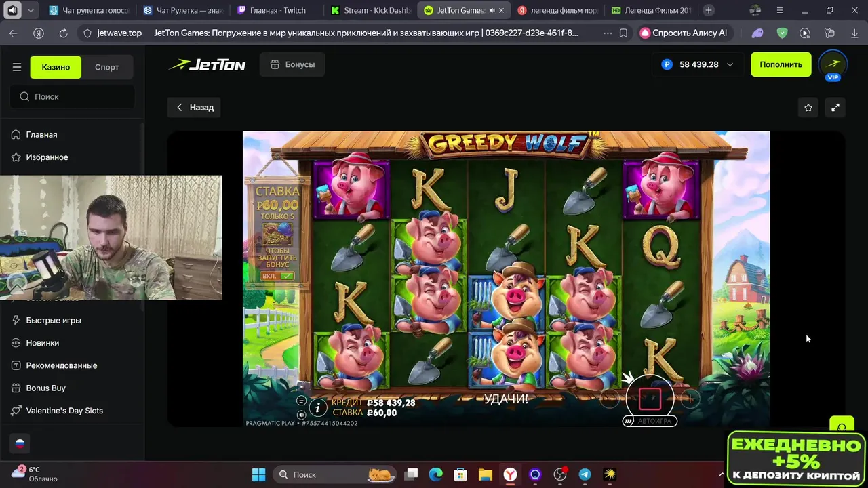Image resolution: width=868 pixels, height=488 pixels.
Task: Add game to favorites with star icon
Action: 808,107
